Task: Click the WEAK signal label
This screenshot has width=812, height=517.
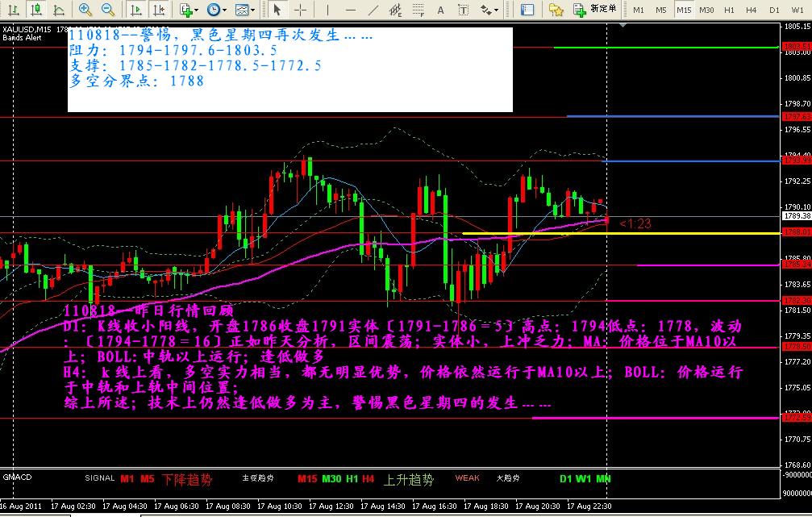Action: click(467, 478)
